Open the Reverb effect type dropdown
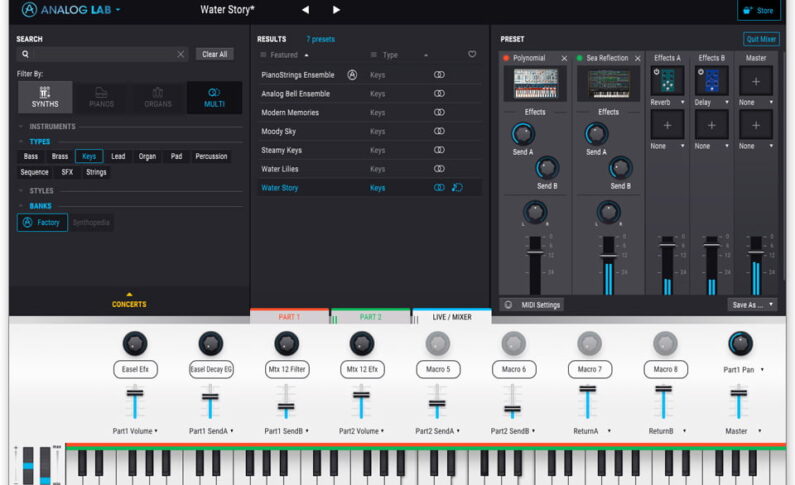The image size is (795, 485). pos(682,102)
